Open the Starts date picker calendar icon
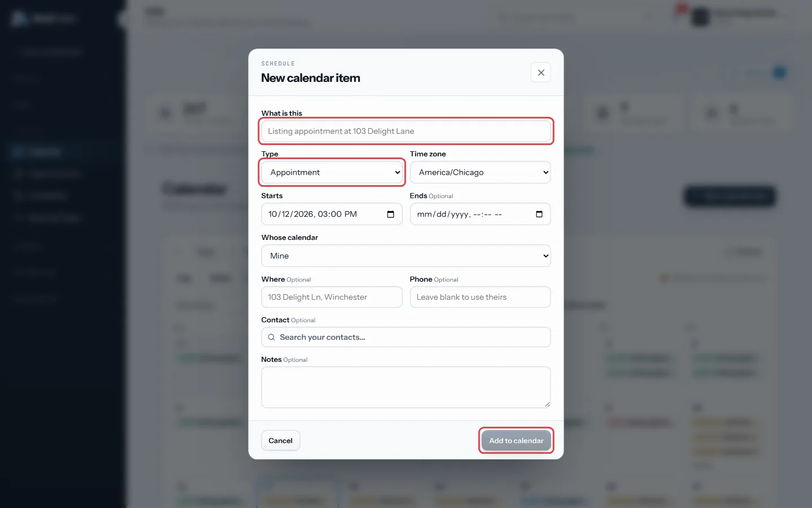This screenshot has height=508, width=812. coord(391,214)
